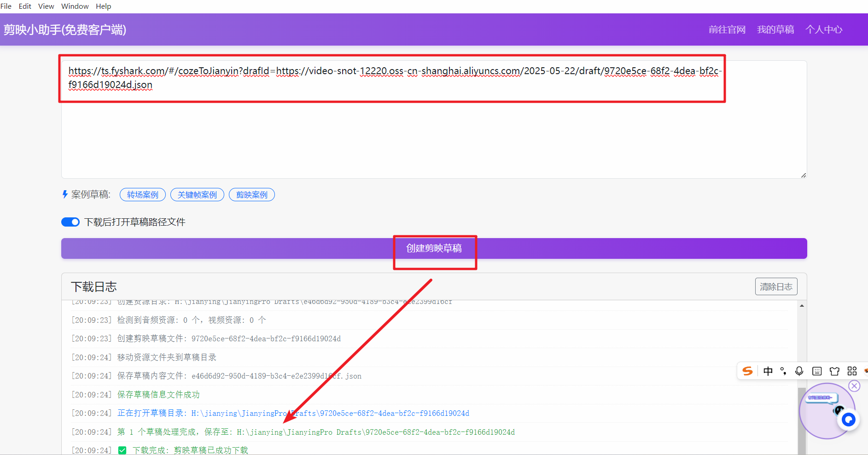Activate the microphone voice input icon
Viewport: 868px width, 455px height.
click(x=799, y=371)
